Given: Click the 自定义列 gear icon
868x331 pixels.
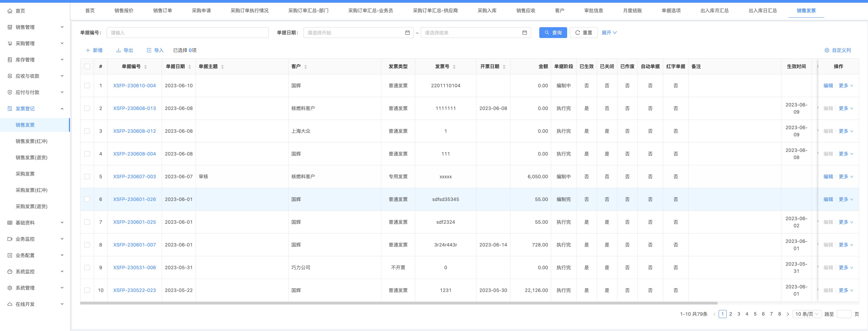Looking at the screenshot, I should point(827,50).
